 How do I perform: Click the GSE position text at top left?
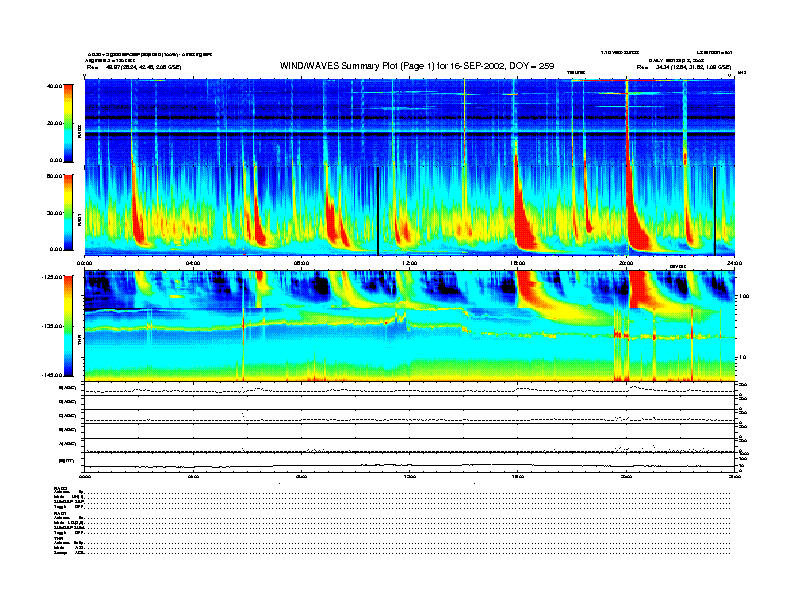(134, 67)
